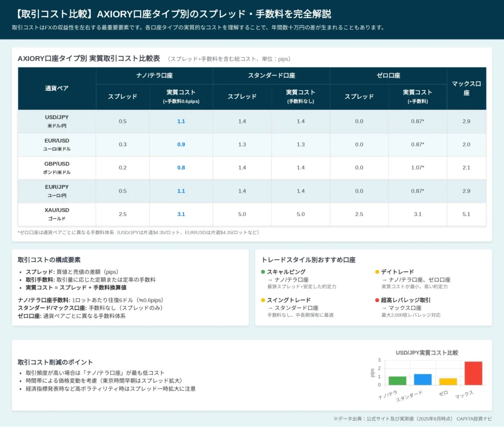Select the ゼロ口座 table header
The height and width of the screenshot is (427, 504).
[x=388, y=75]
